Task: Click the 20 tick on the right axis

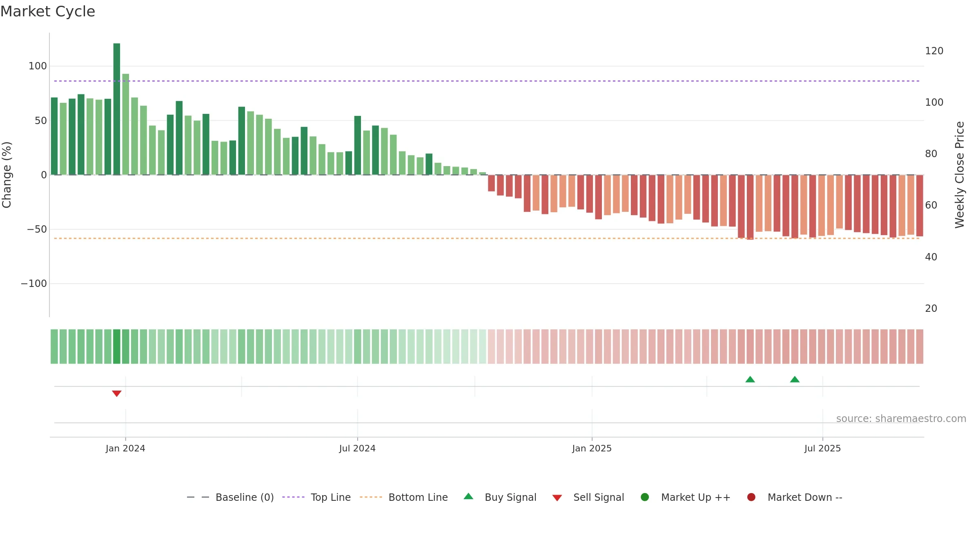Action: [931, 309]
